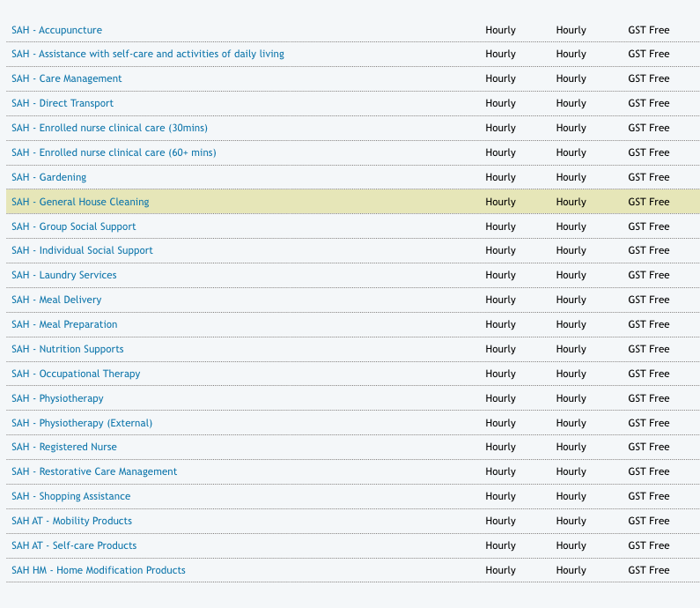Open SAH - Restorative Care Management
This screenshot has width=700, height=608.
click(94, 471)
